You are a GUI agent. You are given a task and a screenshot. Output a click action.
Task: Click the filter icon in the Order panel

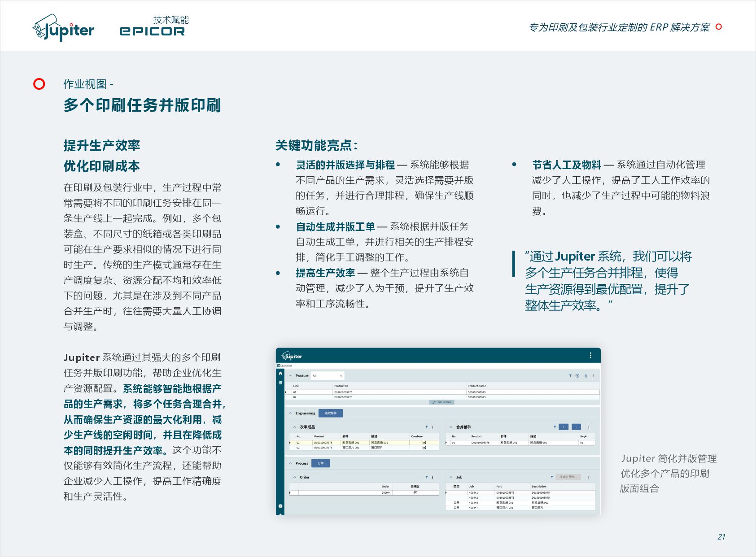pyautogui.click(x=426, y=477)
